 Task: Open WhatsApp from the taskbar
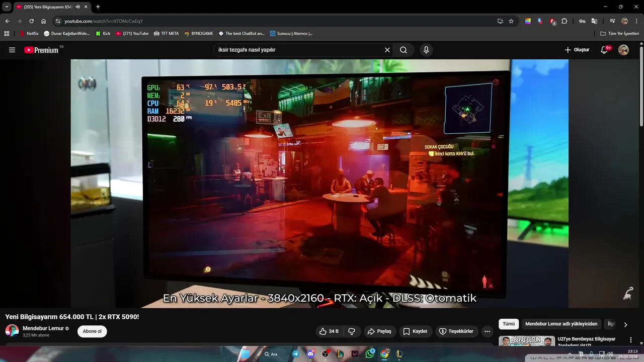point(370,354)
